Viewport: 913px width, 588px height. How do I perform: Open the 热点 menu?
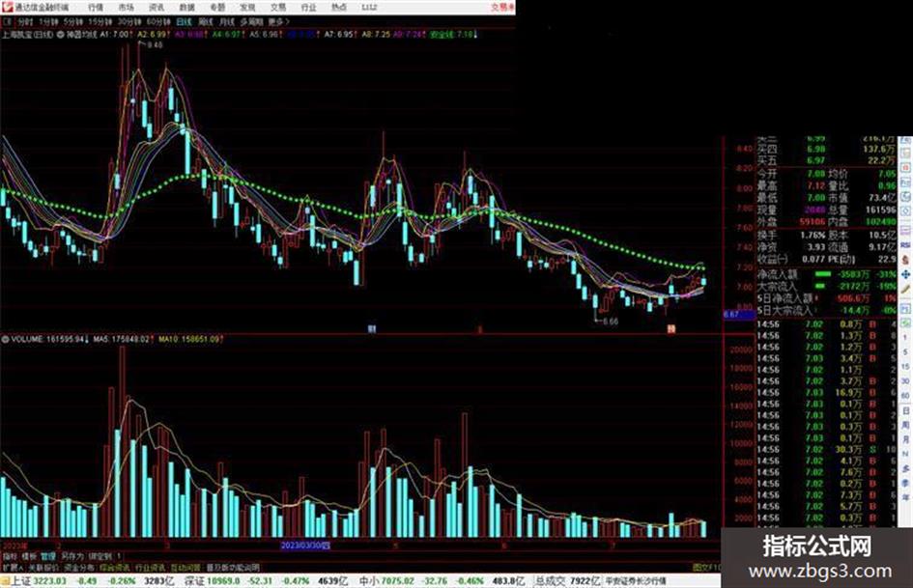pyautogui.click(x=339, y=8)
